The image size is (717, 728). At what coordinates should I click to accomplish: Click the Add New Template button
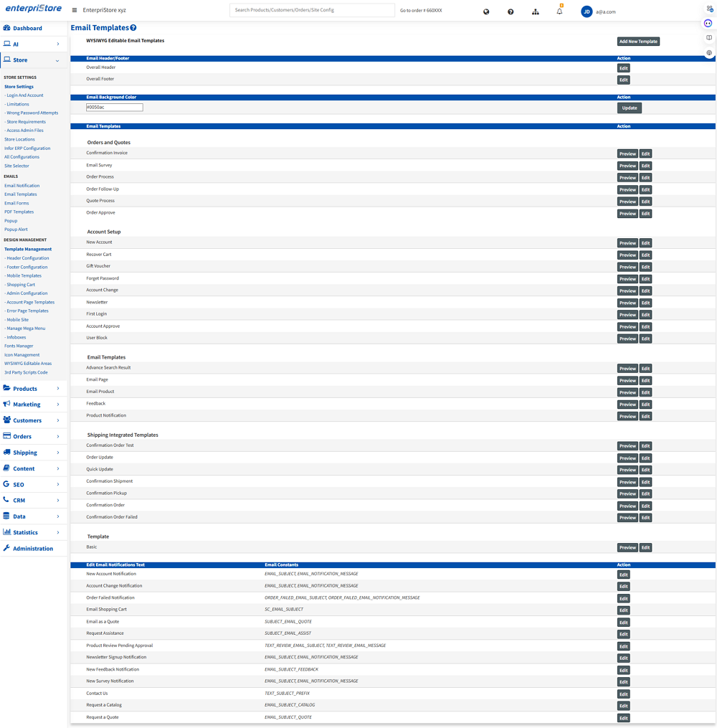pos(638,42)
